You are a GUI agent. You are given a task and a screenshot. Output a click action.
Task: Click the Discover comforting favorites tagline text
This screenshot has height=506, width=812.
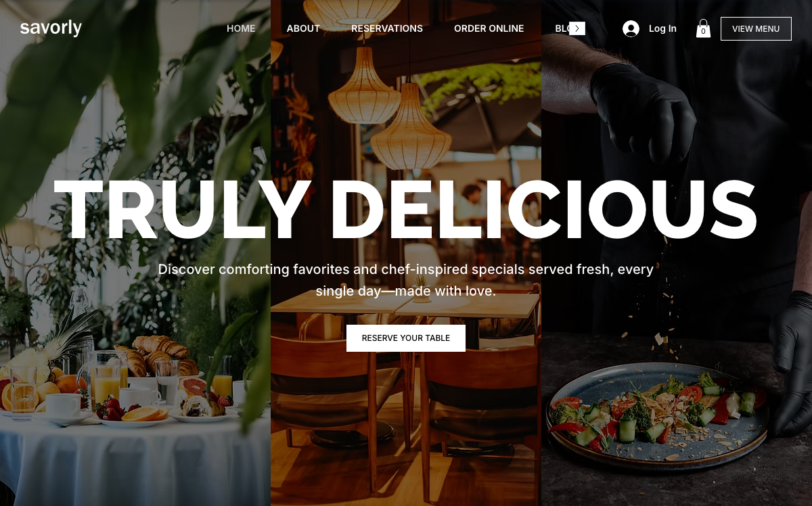[x=406, y=280]
